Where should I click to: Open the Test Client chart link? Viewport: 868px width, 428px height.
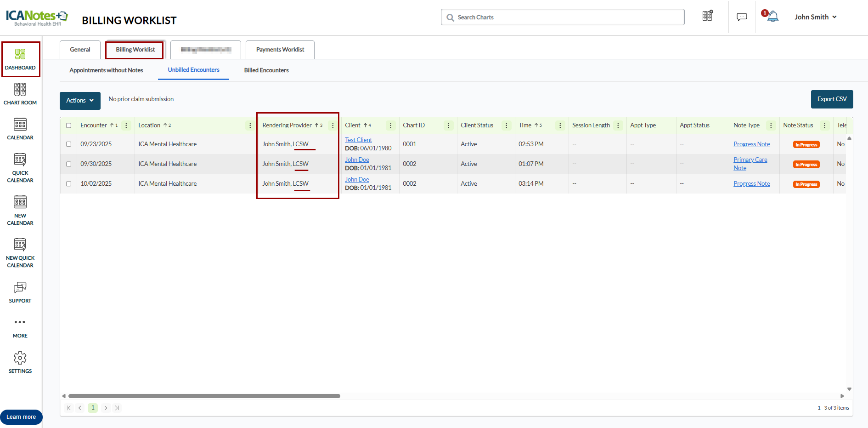click(x=358, y=140)
